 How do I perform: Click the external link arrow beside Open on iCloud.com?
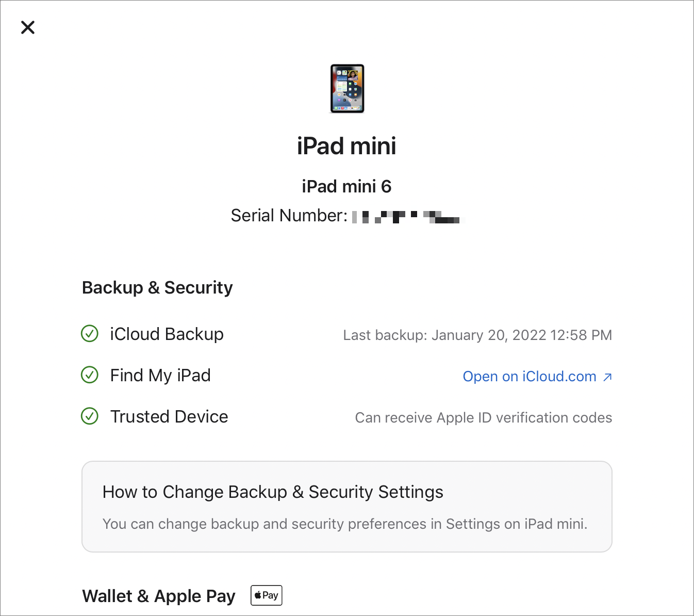pos(607,377)
